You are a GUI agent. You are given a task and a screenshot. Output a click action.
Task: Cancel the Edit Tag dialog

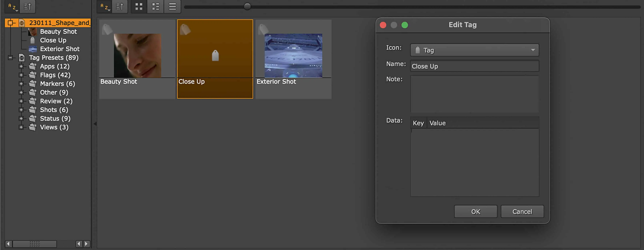[x=522, y=211]
